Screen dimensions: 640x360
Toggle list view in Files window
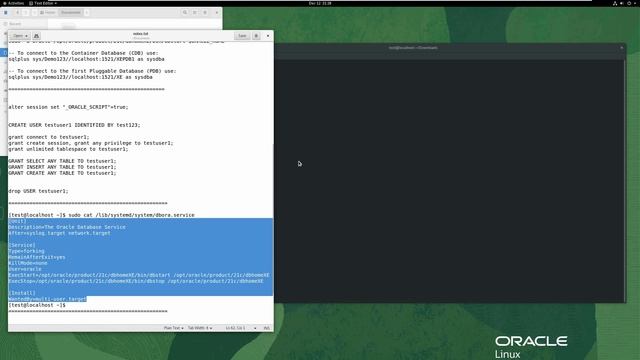tap(195, 13)
